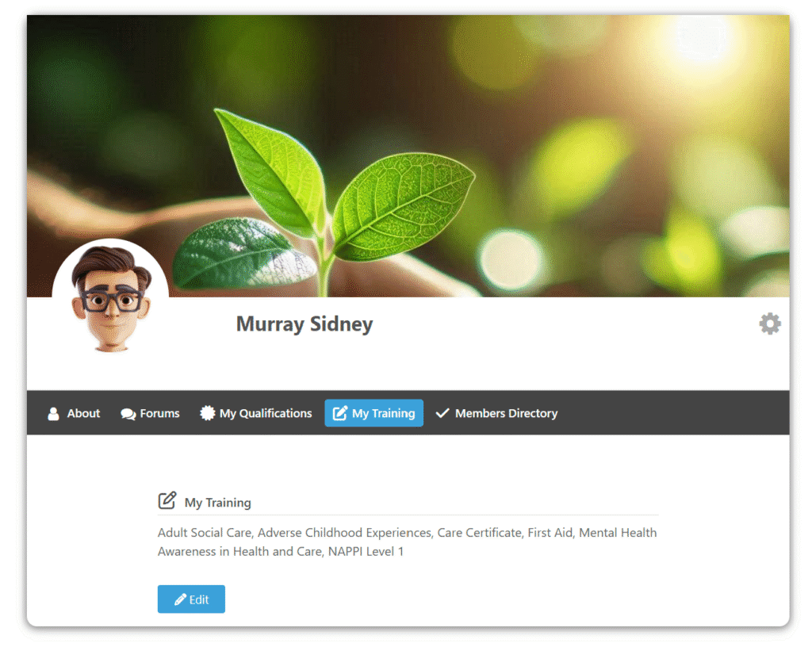Click Murray Sidney's avatar picture
The width and height of the screenshot is (812, 647).
click(x=110, y=297)
